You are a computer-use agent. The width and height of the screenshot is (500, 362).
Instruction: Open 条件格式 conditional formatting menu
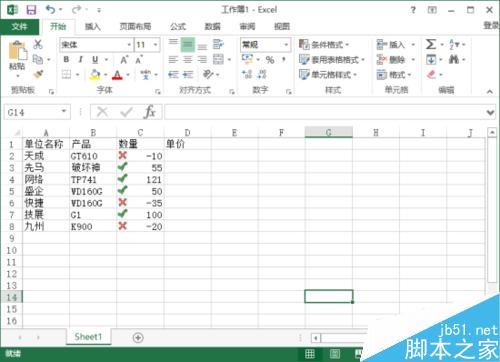[324, 44]
